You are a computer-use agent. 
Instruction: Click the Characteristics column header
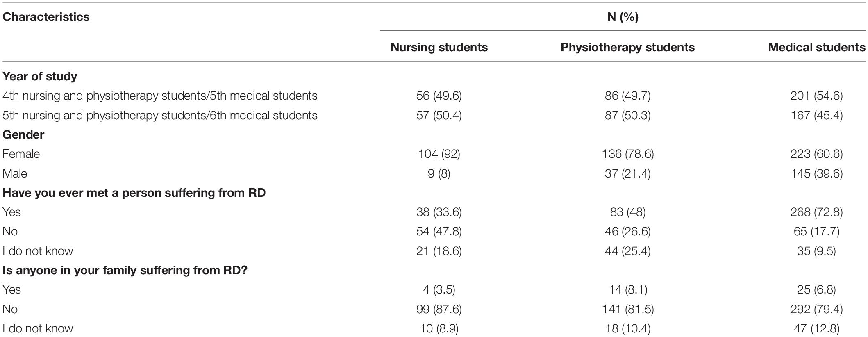click(46, 17)
